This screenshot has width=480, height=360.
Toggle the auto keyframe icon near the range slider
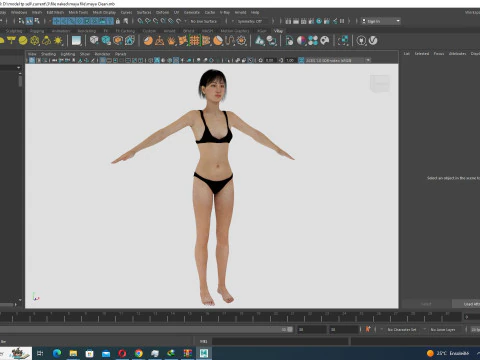(x=368, y=329)
